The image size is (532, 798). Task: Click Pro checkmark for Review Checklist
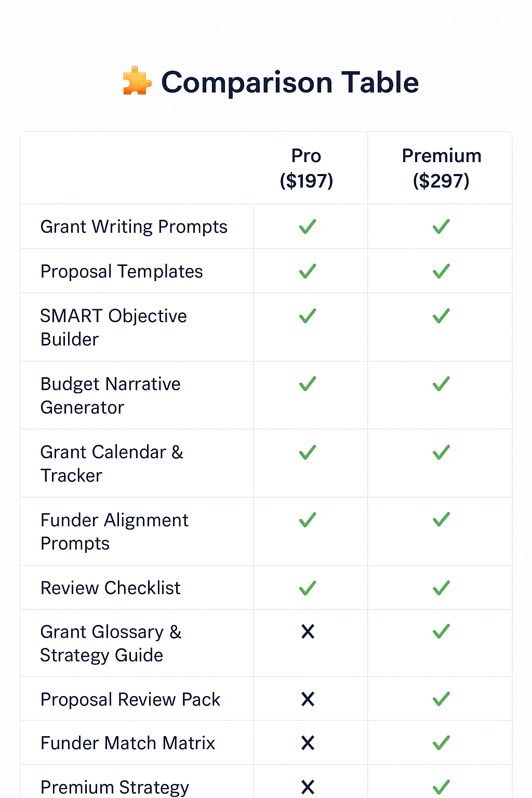[308, 588]
